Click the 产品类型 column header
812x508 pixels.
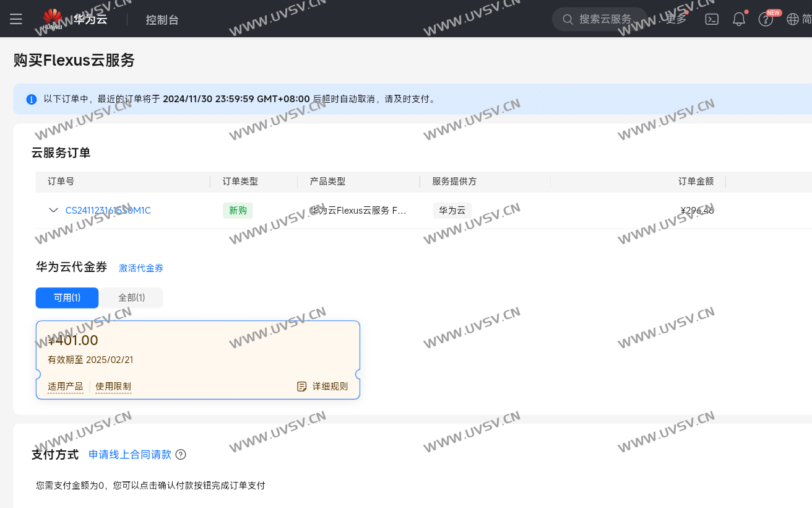click(x=327, y=182)
